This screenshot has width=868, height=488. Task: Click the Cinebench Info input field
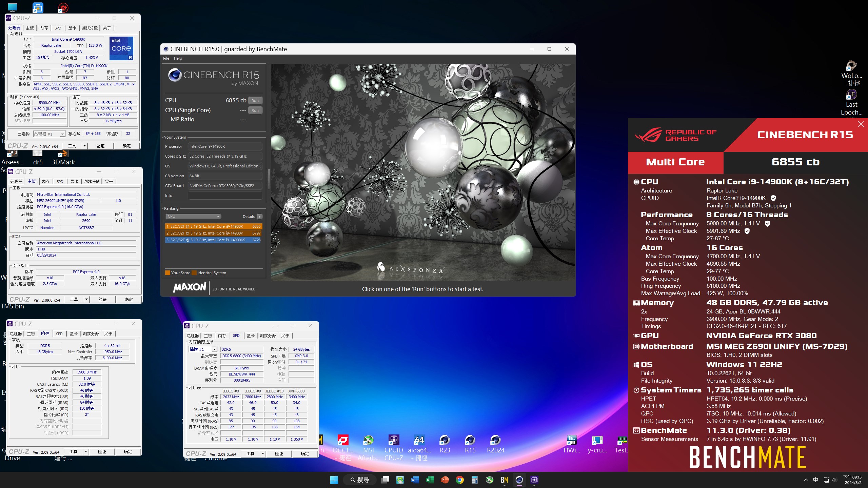point(225,195)
